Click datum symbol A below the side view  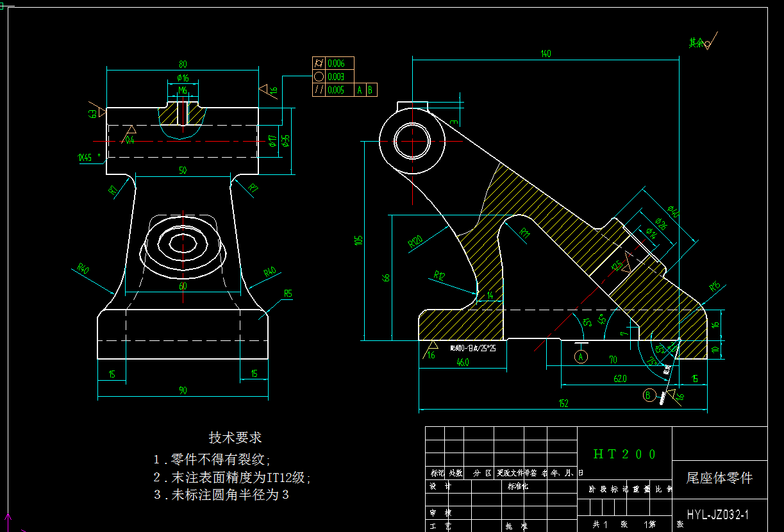(581, 356)
